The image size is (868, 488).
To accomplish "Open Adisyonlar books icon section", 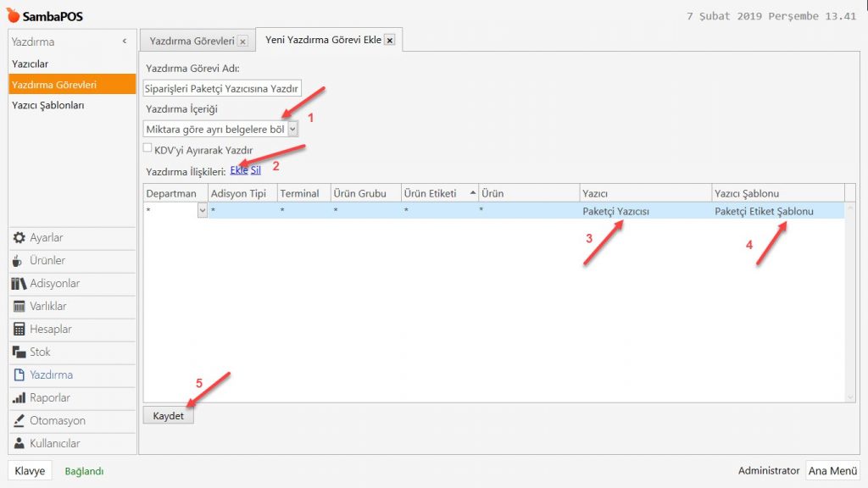I will (19, 284).
